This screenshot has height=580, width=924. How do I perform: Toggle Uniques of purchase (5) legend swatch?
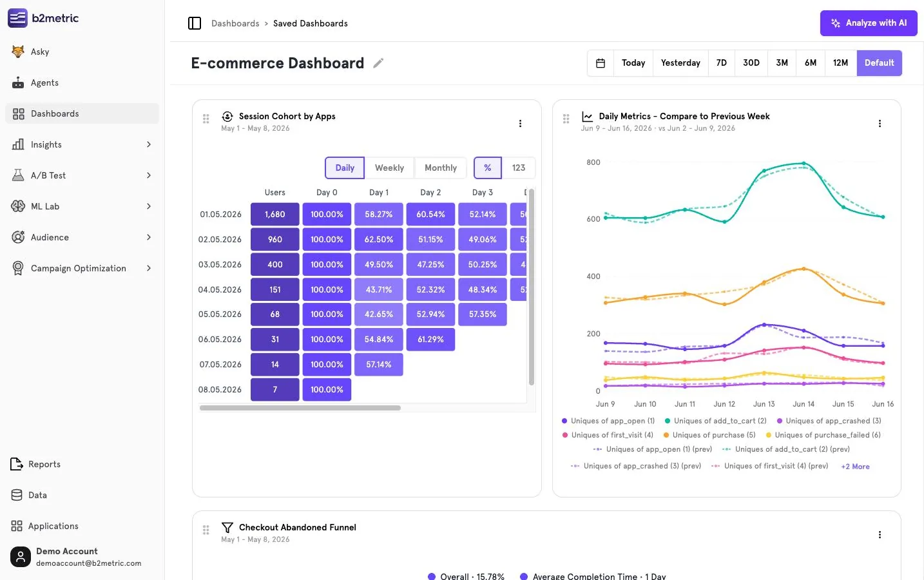pos(666,435)
